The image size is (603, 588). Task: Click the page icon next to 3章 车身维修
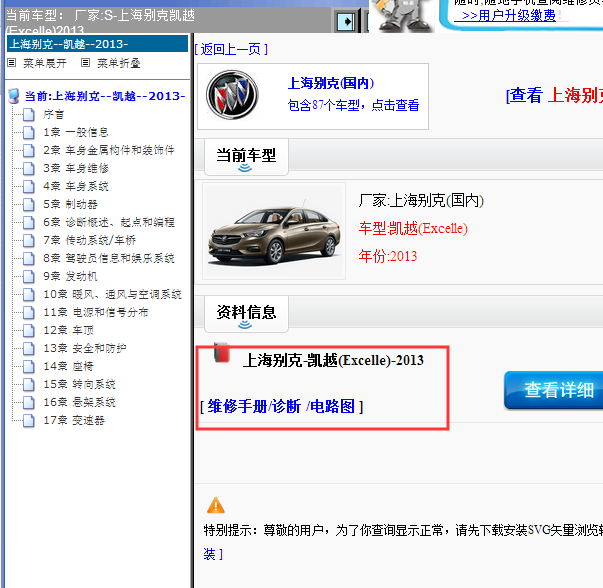tap(28, 168)
